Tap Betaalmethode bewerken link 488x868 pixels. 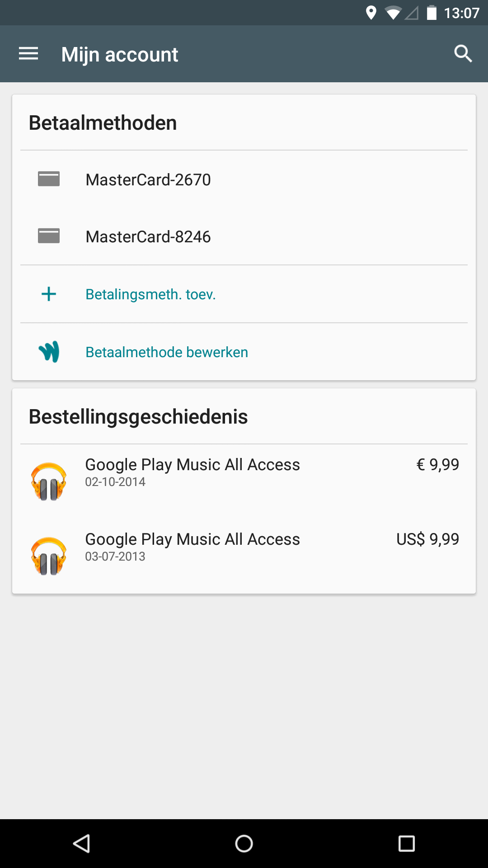tap(167, 352)
